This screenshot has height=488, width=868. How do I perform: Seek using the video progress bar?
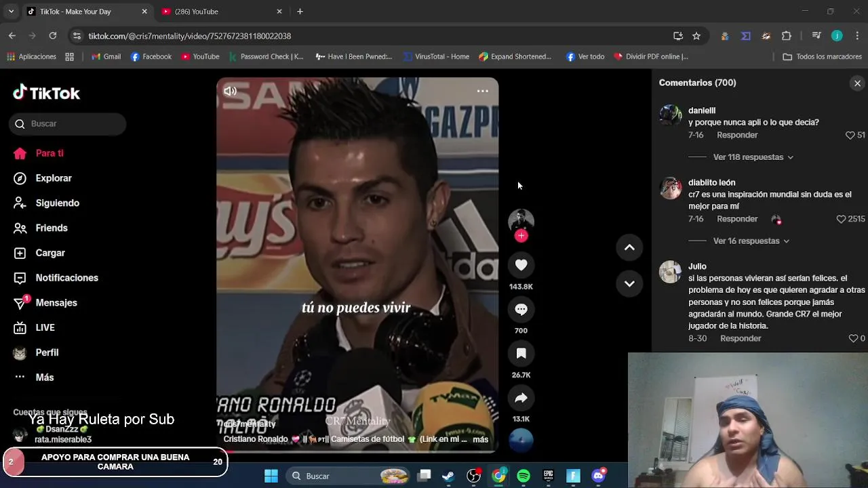357,451
